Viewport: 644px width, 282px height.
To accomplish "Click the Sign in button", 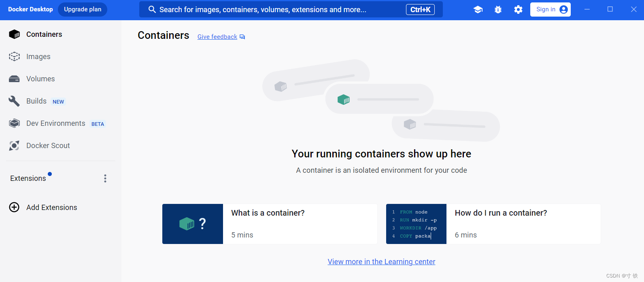I will pyautogui.click(x=550, y=10).
